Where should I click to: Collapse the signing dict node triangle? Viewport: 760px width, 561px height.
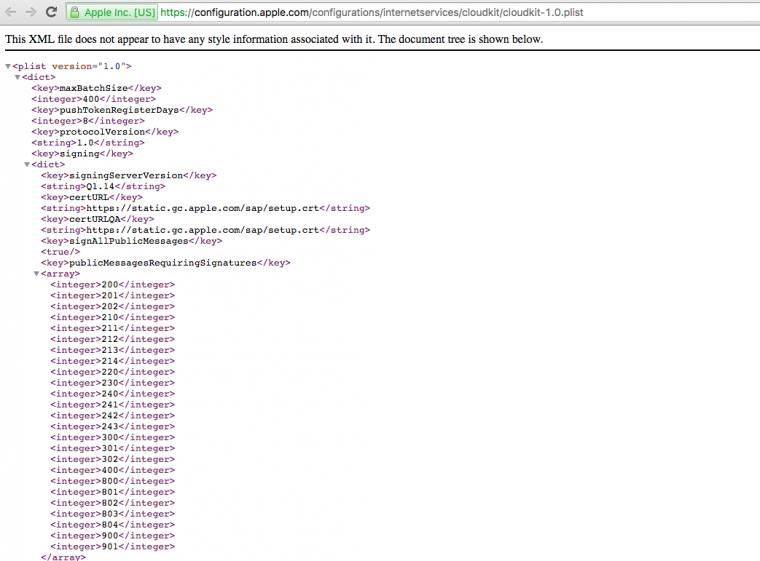point(27,164)
